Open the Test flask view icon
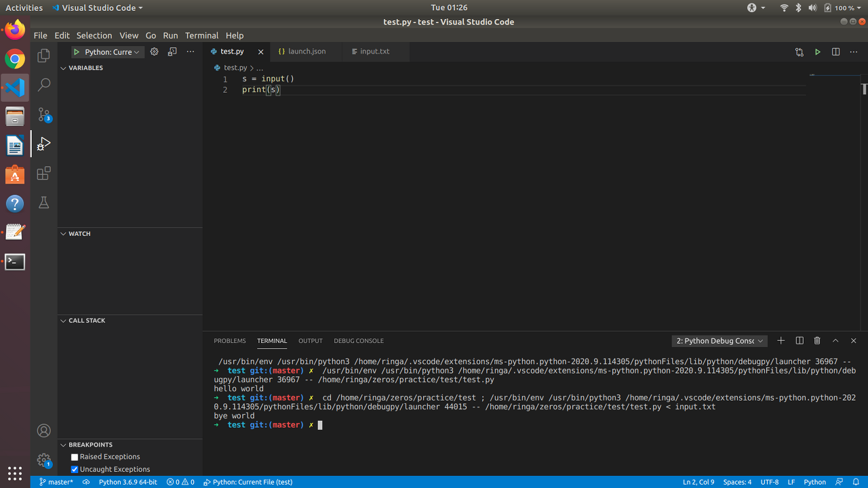The image size is (868, 488). coord(44,203)
